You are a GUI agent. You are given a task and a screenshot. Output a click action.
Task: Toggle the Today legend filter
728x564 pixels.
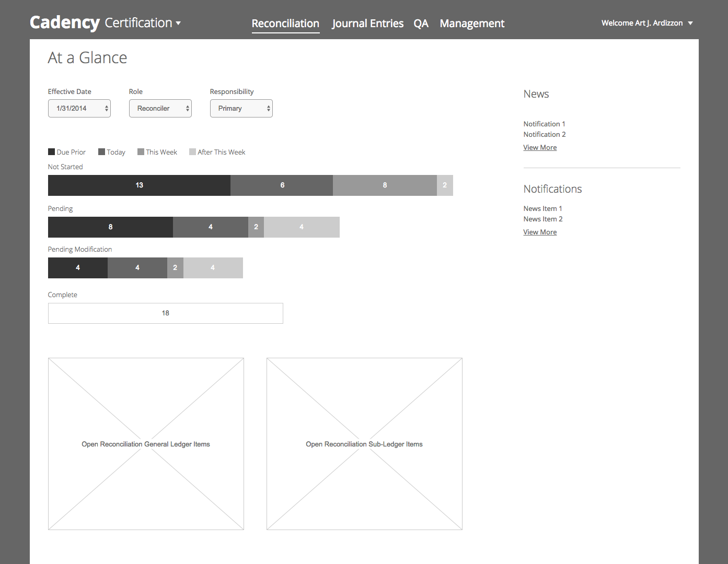pyautogui.click(x=111, y=151)
